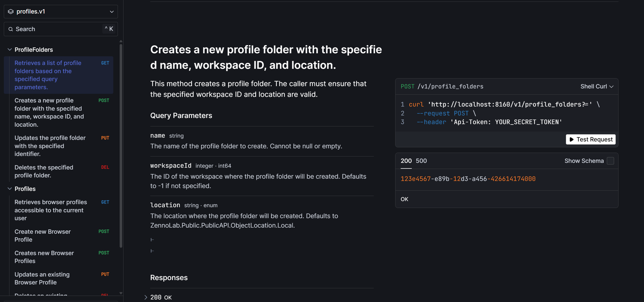Image resolution: width=644 pixels, height=302 pixels.
Task: Open the profiles.v1 version dropdown
Action: [112, 12]
